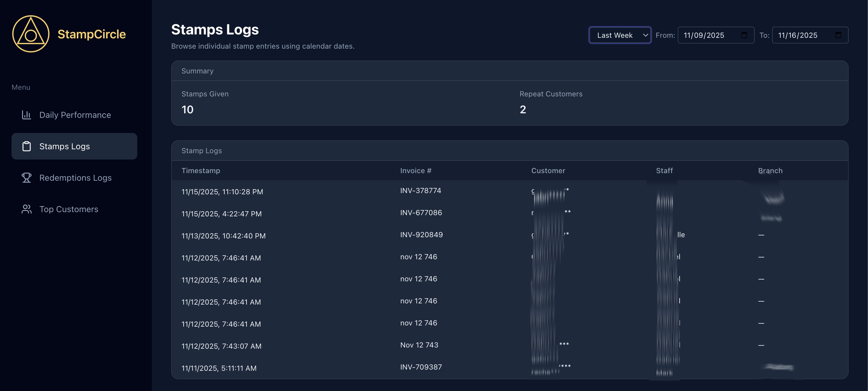Go to Redemptions Logs page
868x391 pixels.
pyautogui.click(x=75, y=177)
